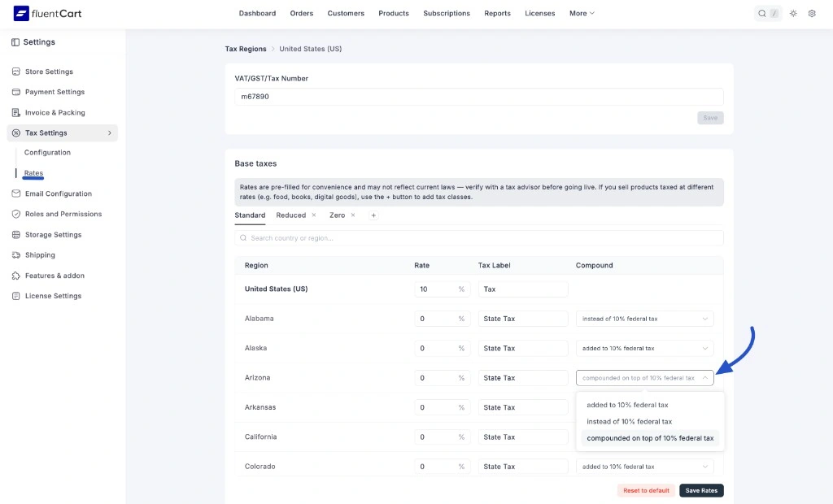Screen dimensions: 833x504
Task: Click the Features & addon puzzle icon
Action: point(16,276)
